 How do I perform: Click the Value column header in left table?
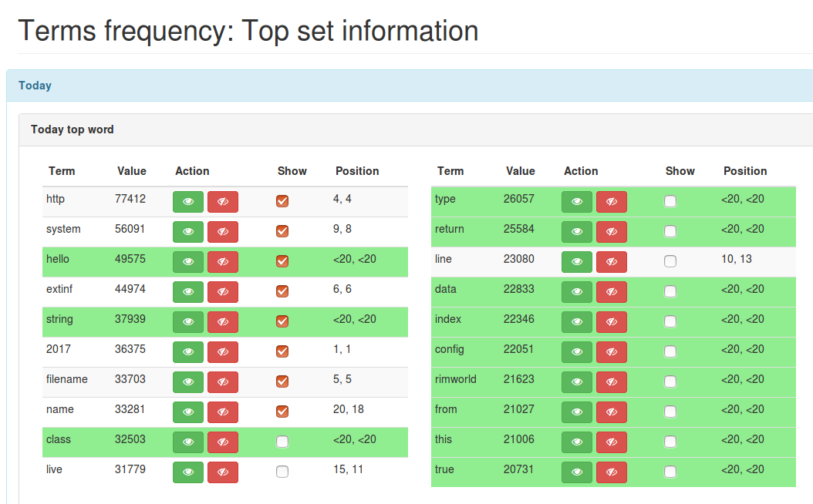132,171
